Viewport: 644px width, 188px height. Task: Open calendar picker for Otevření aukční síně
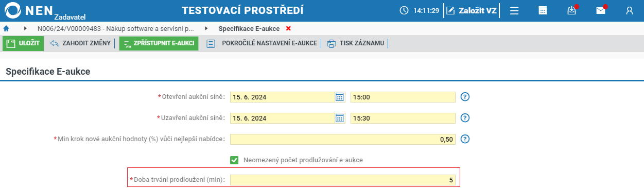click(340, 97)
